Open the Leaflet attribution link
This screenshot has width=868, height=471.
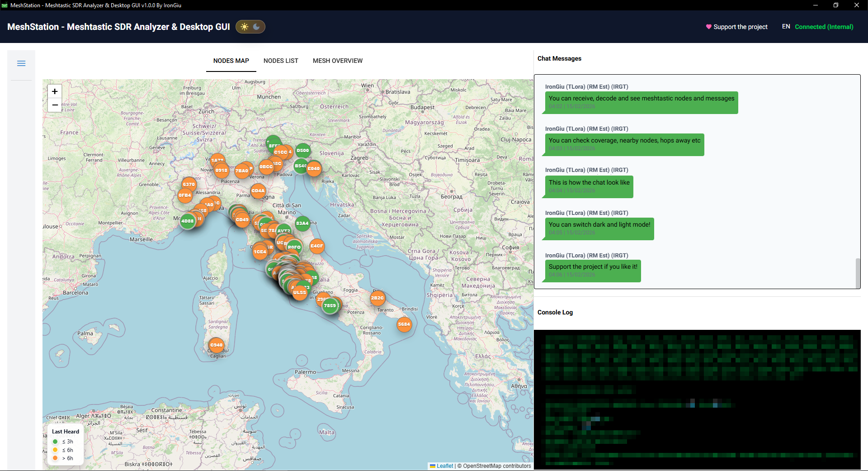click(444, 466)
